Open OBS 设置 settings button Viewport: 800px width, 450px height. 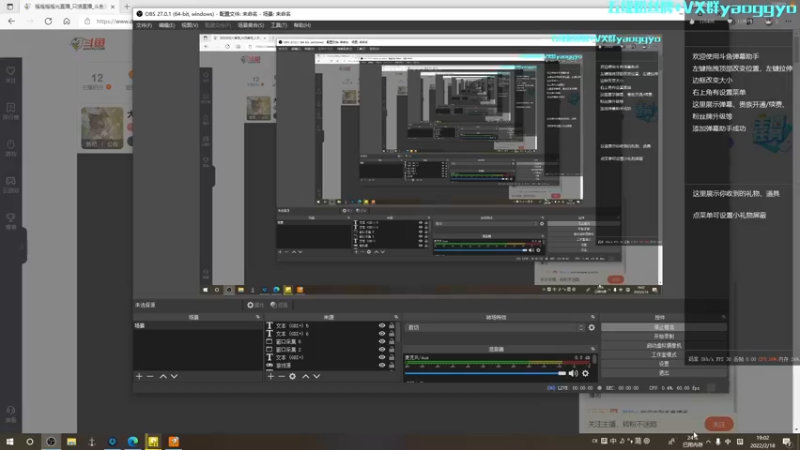click(664, 364)
